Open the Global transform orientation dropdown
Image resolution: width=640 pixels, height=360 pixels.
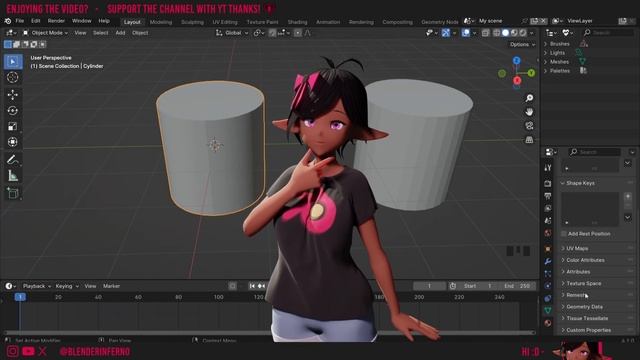click(232, 33)
